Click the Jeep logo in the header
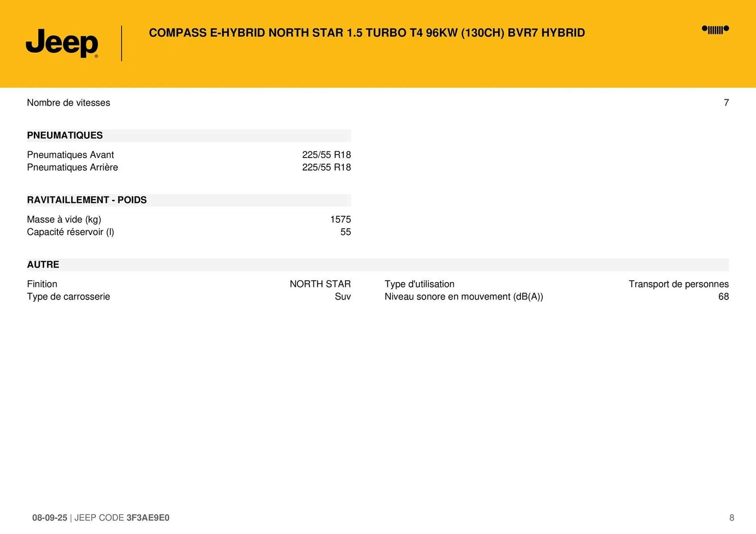756x534 pixels. click(x=62, y=43)
